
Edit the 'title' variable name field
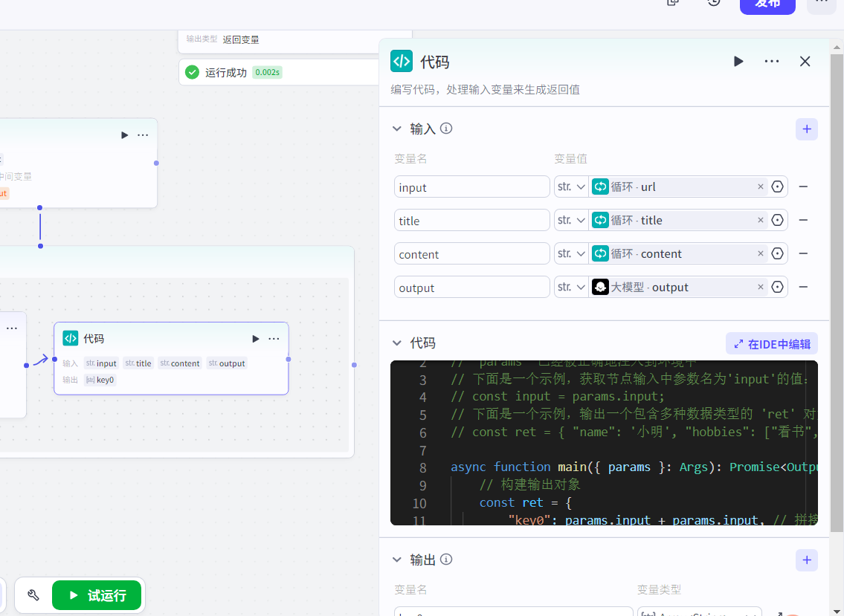click(x=471, y=220)
